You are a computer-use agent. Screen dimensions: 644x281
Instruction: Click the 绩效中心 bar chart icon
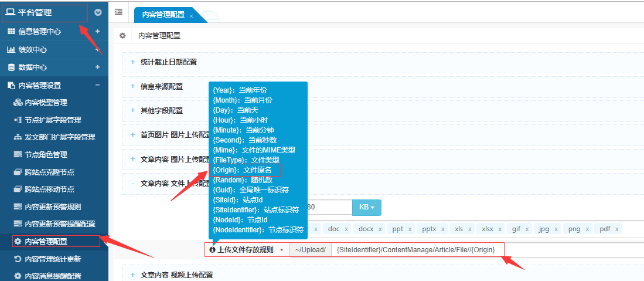(x=11, y=50)
